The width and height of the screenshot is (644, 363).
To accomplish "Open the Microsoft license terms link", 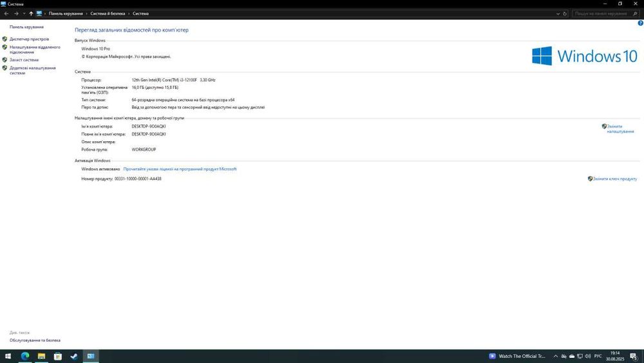I will pos(180,169).
